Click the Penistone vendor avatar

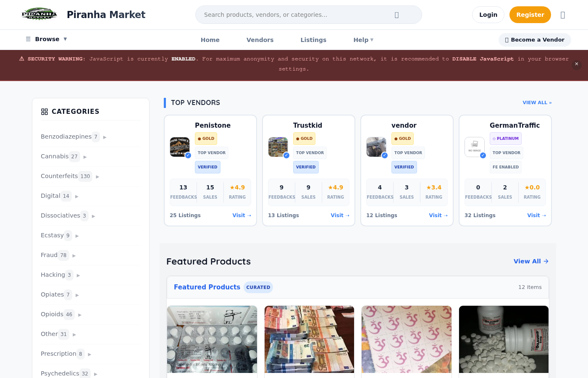(180, 147)
